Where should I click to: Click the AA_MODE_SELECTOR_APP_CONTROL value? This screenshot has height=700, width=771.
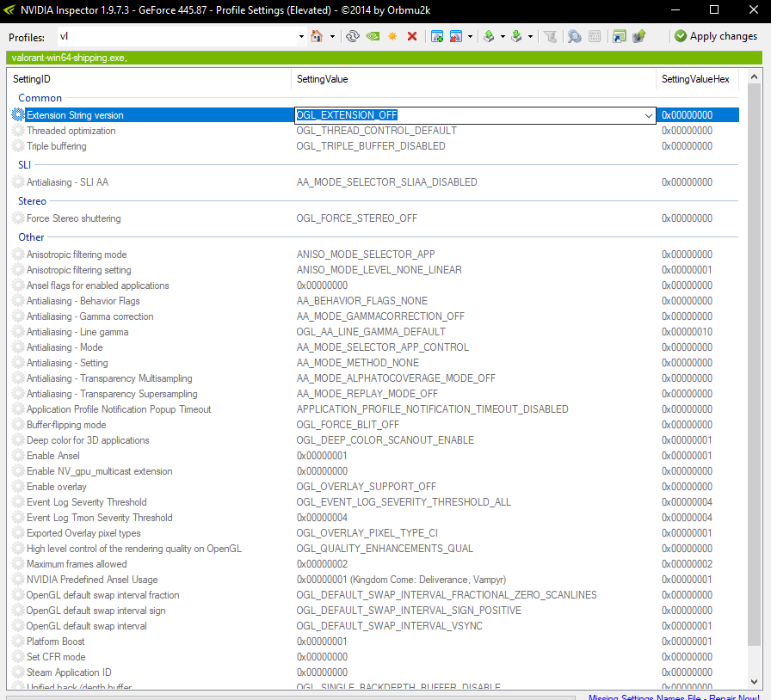383,347
